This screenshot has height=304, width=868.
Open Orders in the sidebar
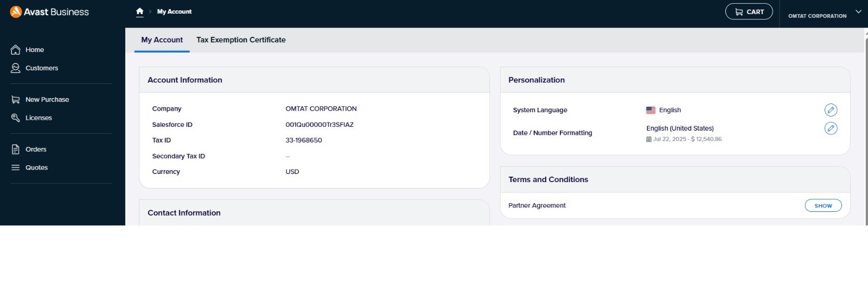pos(36,150)
